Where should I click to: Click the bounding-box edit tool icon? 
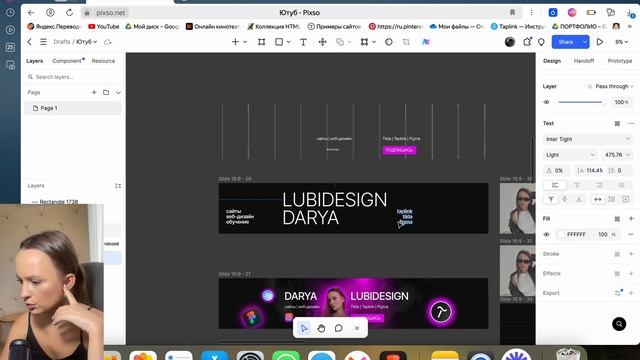tap(364, 42)
